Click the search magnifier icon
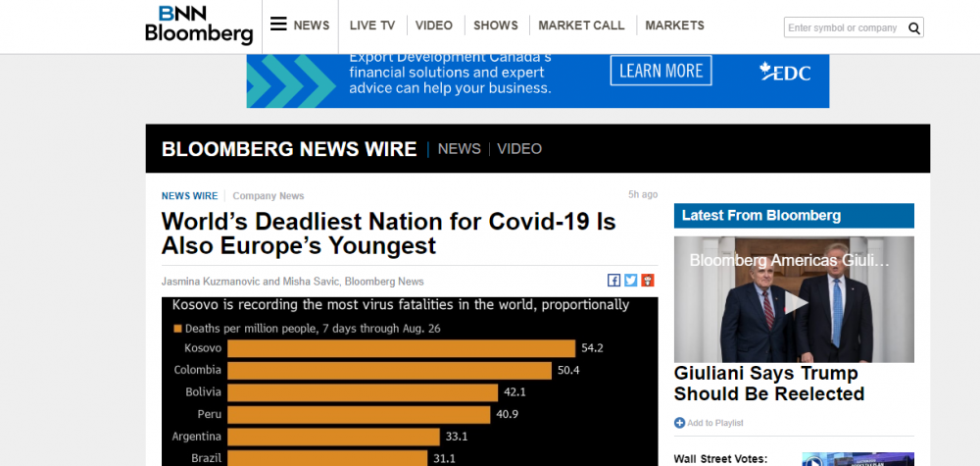 (x=913, y=28)
